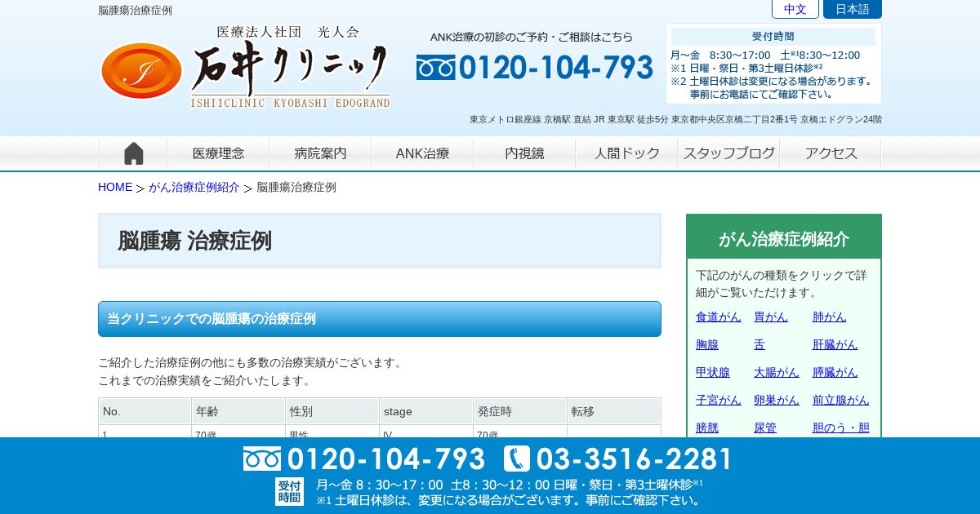Open the アクセス menu

(831, 153)
